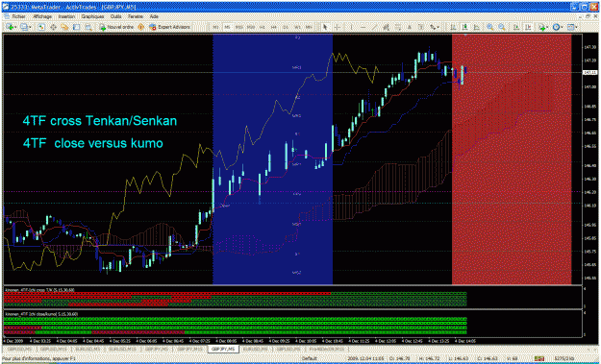Open the chart templates icon
Screen dimensions: 601x364
click(571, 27)
